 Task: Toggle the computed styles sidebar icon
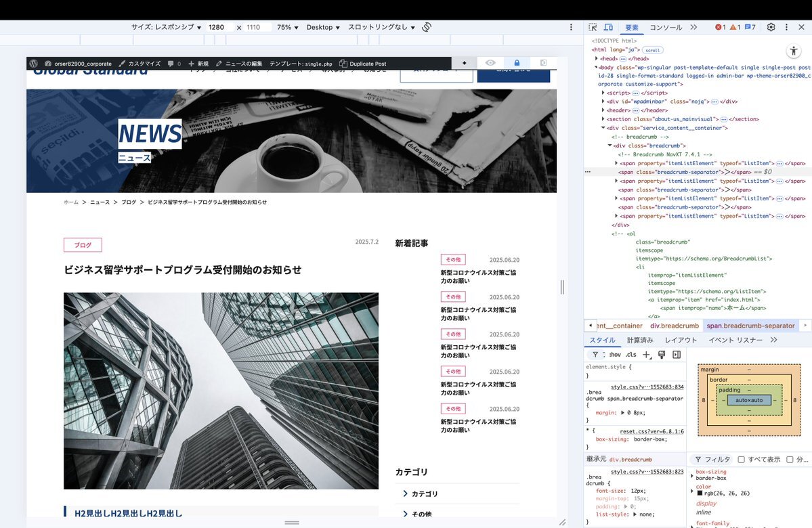click(677, 355)
